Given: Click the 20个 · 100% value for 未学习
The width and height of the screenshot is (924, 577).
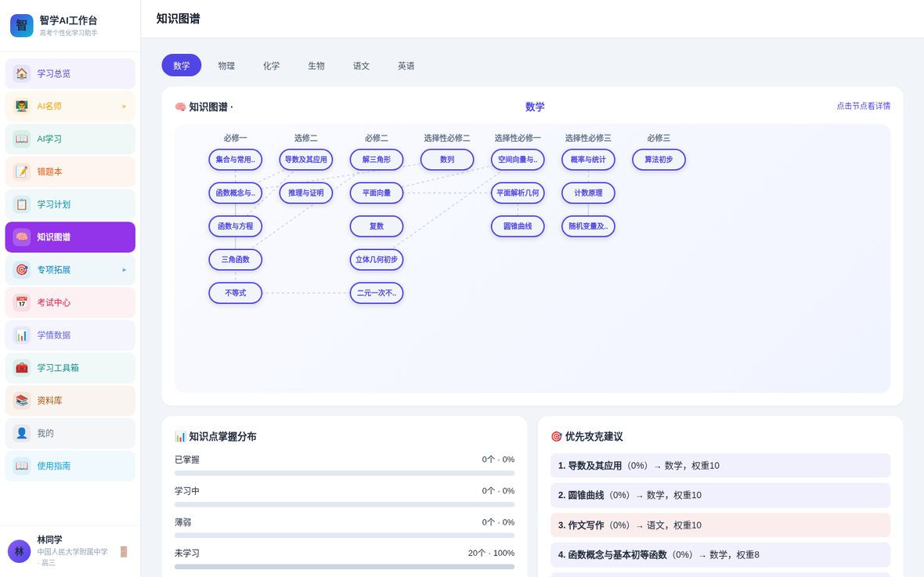Looking at the screenshot, I should point(492,553).
